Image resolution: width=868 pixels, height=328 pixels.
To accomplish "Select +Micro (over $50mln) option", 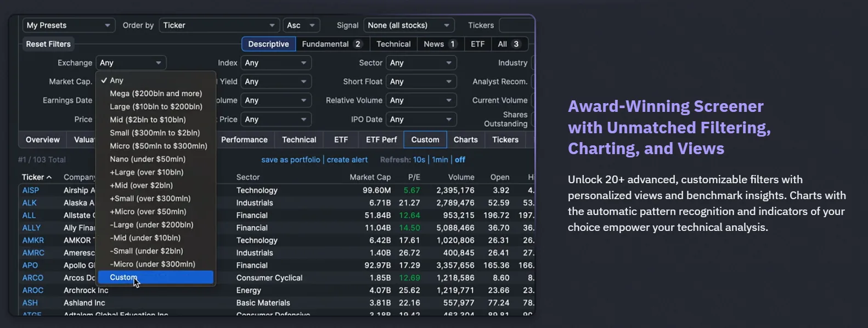I will click(156, 212).
